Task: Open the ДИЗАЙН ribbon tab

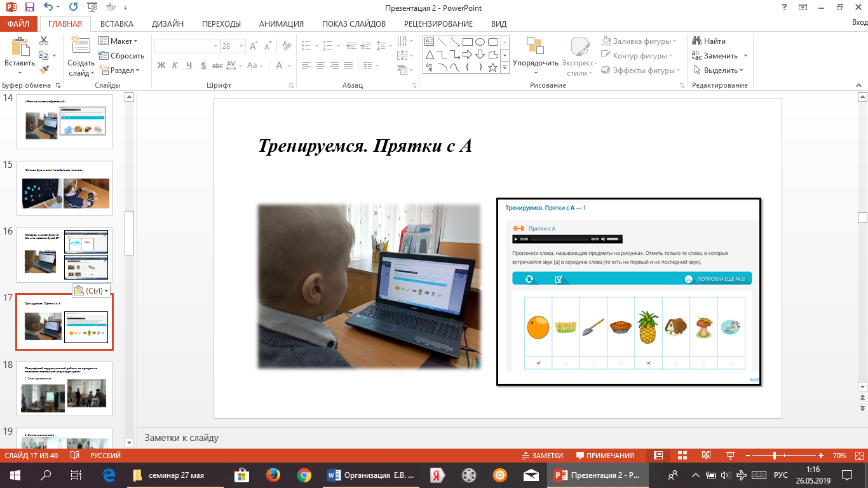Action: click(168, 24)
